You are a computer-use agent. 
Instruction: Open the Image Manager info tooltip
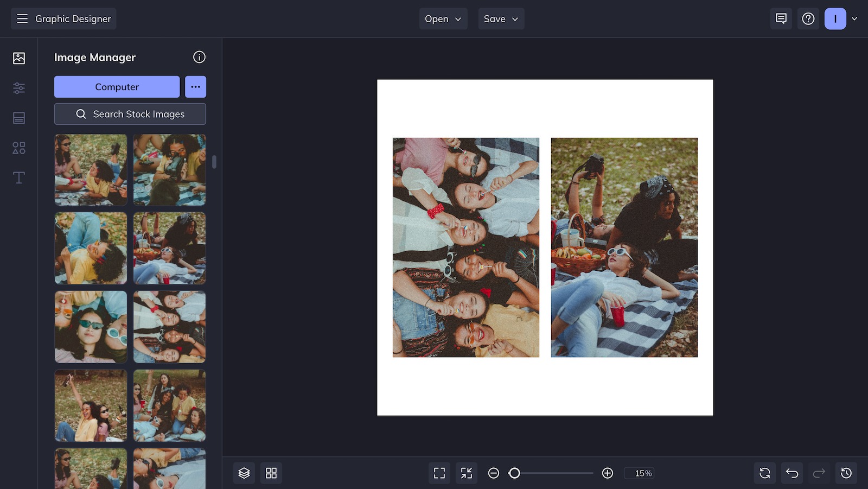click(x=199, y=57)
